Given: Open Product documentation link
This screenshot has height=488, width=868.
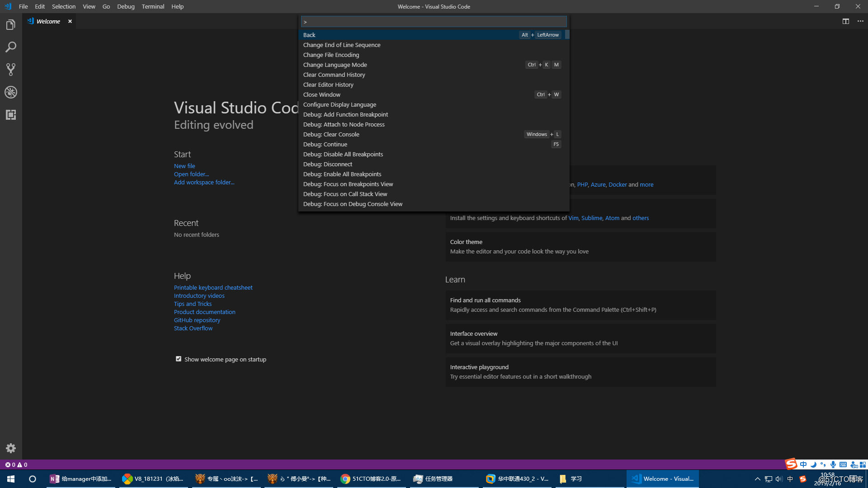Looking at the screenshot, I should [204, 312].
